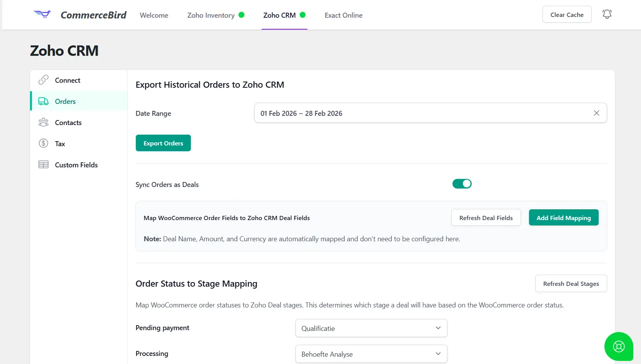Click the Sync Orders as Deals label
This screenshot has width=641, height=364.
(167, 185)
